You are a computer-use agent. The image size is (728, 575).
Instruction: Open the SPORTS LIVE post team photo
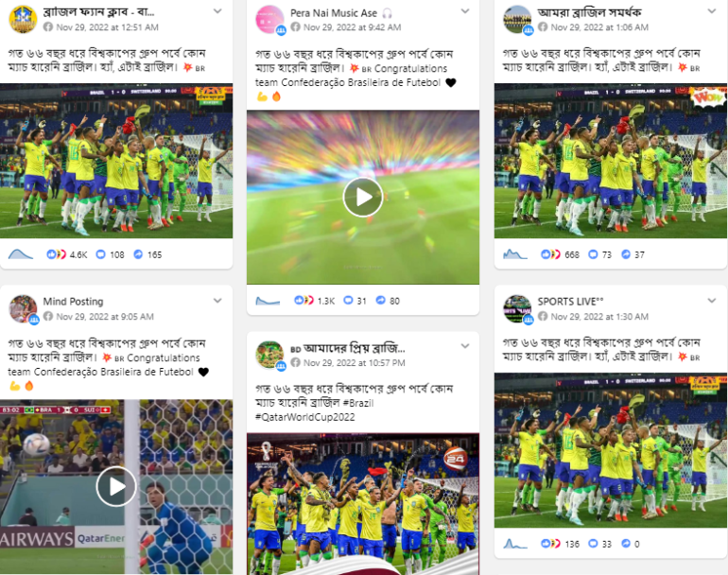click(611, 450)
